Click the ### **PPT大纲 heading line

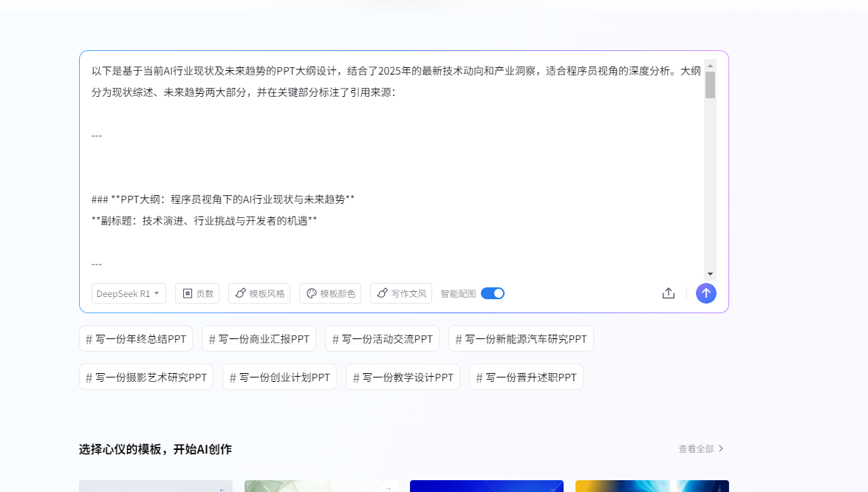(223, 199)
